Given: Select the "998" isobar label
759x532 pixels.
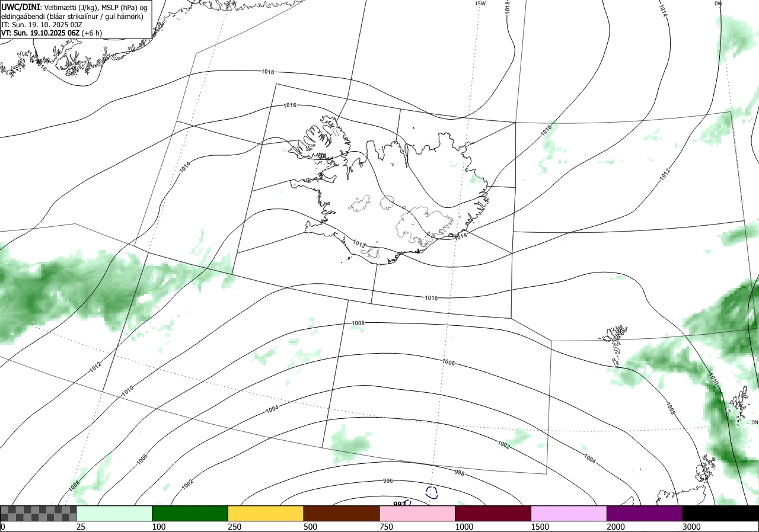Looking at the screenshot, I should 459,473.
